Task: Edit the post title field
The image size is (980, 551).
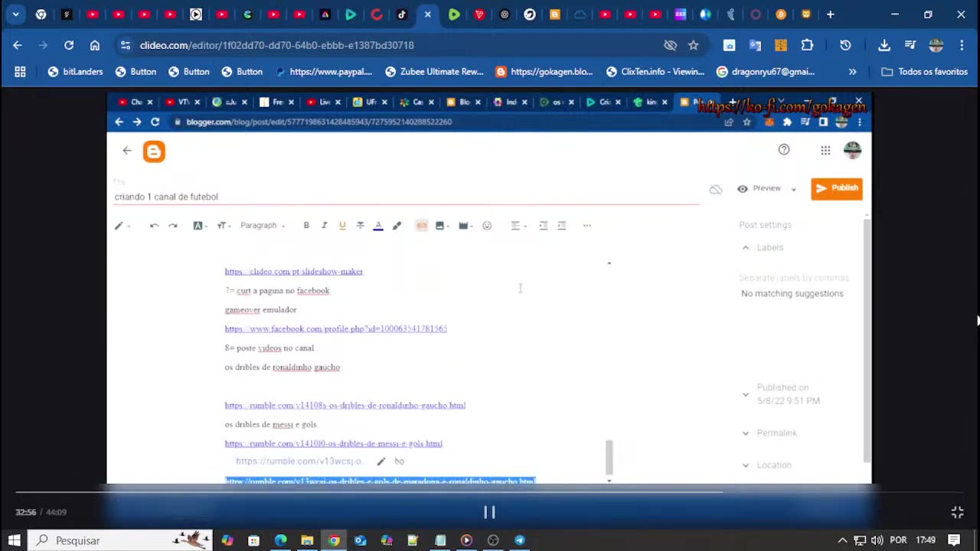Action: click(x=407, y=197)
